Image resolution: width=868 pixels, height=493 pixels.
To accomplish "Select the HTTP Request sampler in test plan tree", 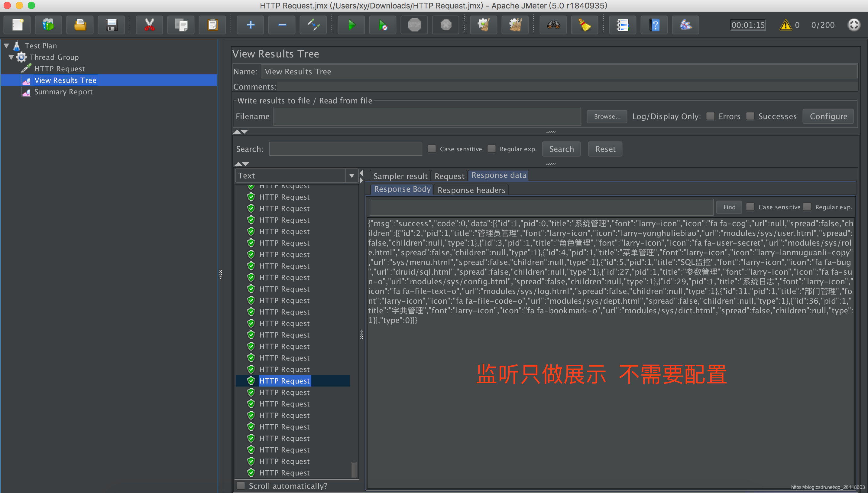I will pos(60,69).
